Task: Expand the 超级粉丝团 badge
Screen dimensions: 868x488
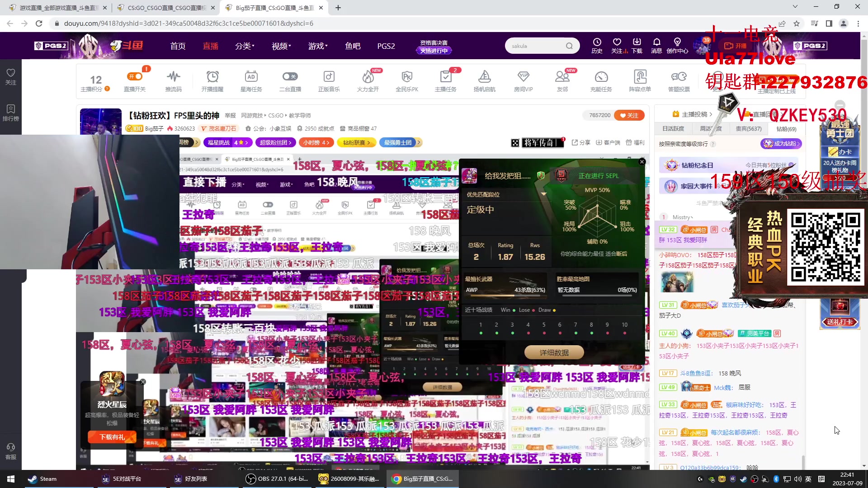Action: [275, 142]
